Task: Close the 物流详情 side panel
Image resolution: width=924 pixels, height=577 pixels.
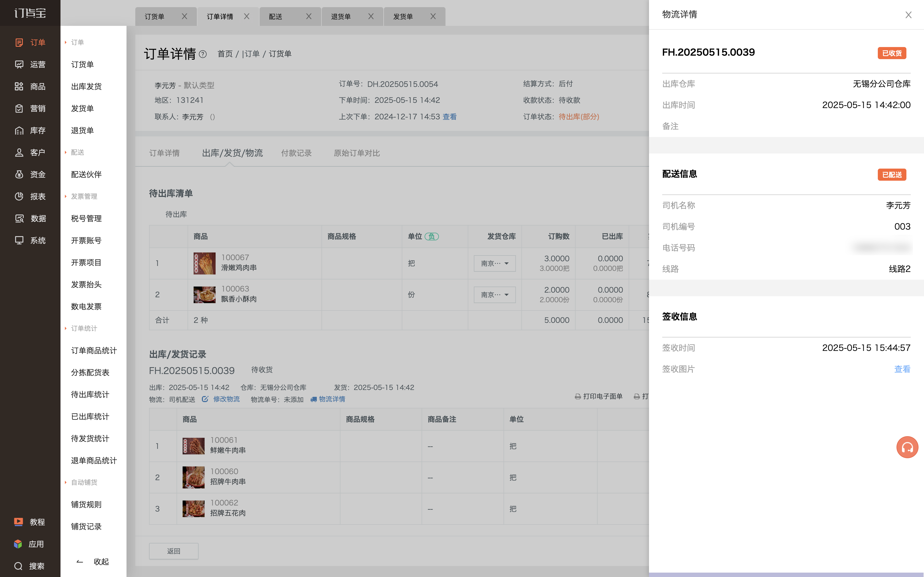Action: (x=908, y=15)
